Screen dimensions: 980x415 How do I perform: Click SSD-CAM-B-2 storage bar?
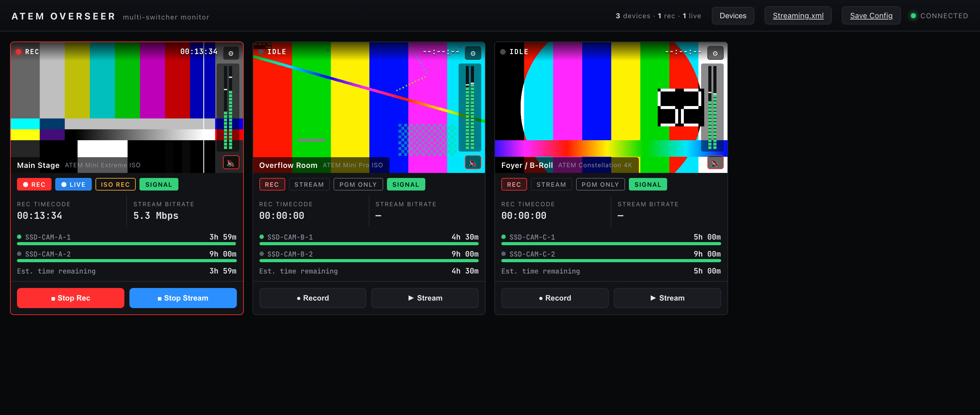369,260
